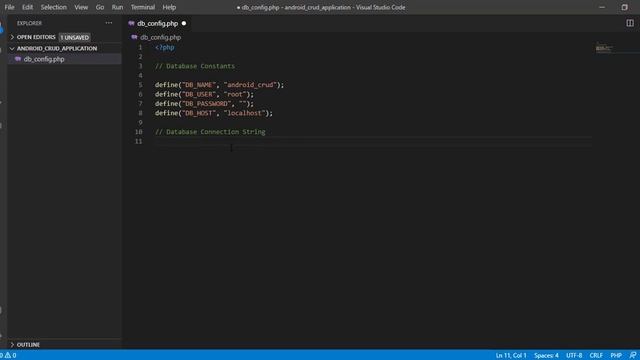Change indentation via Spaces: 4
Viewport: 640px width, 360px height.
click(x=546, y=356)
